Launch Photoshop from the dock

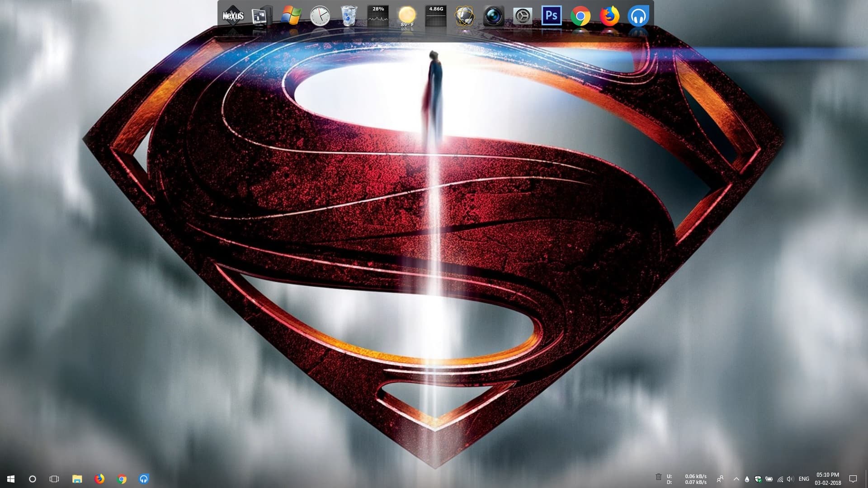tap(552, 16)
